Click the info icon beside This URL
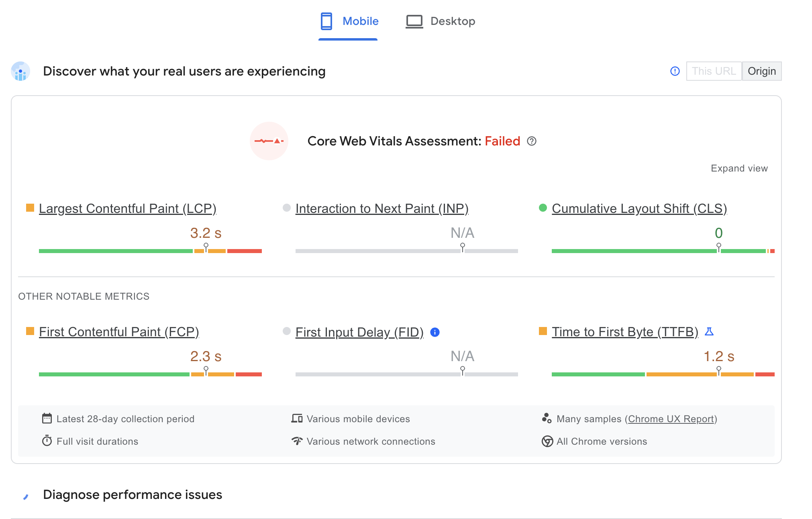 (675, 71)
